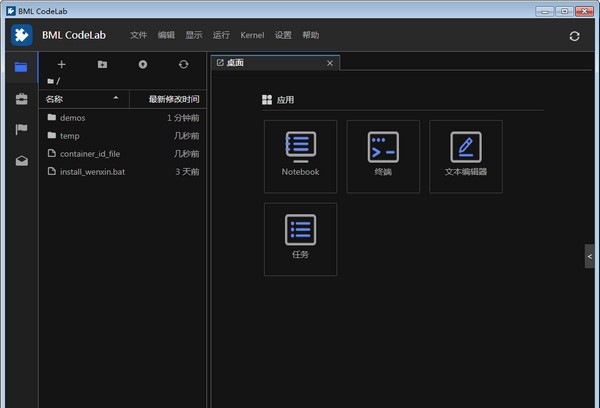Click the plus new launcher icon
This screenshot has height=408, width=600.
(x=62, y=64)
